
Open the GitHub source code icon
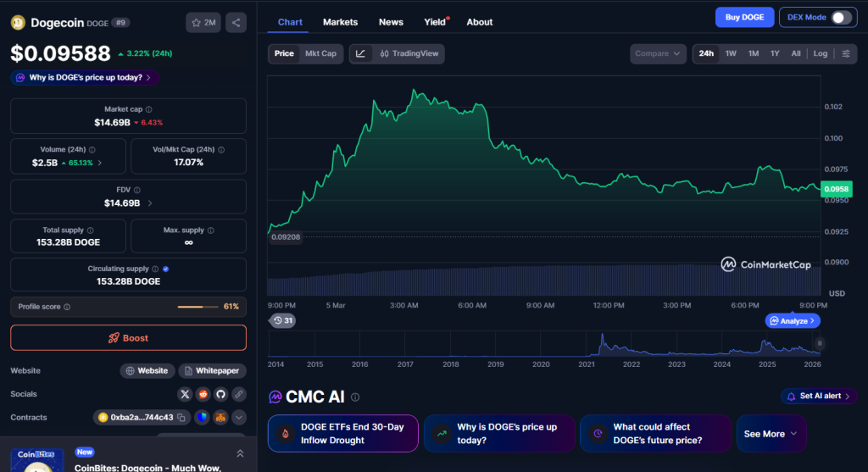220,394
